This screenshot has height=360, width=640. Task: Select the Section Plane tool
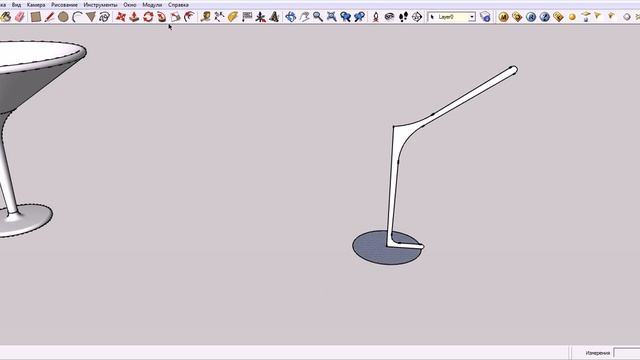tap(417, 17)
